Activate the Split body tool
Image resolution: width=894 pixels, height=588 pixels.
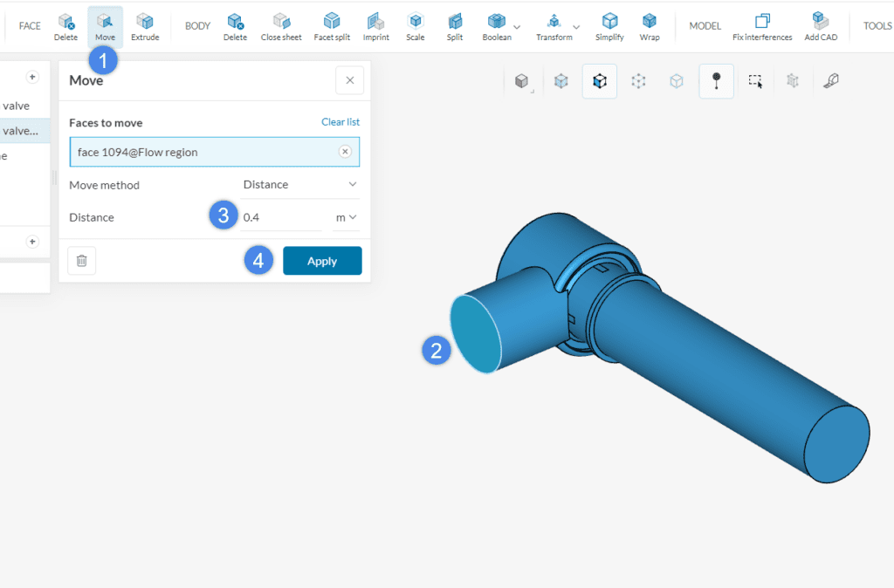(454, 25)
